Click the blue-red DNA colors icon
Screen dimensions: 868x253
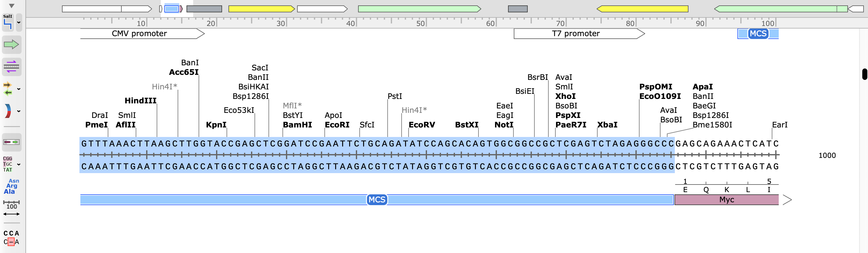pos(8,111)
